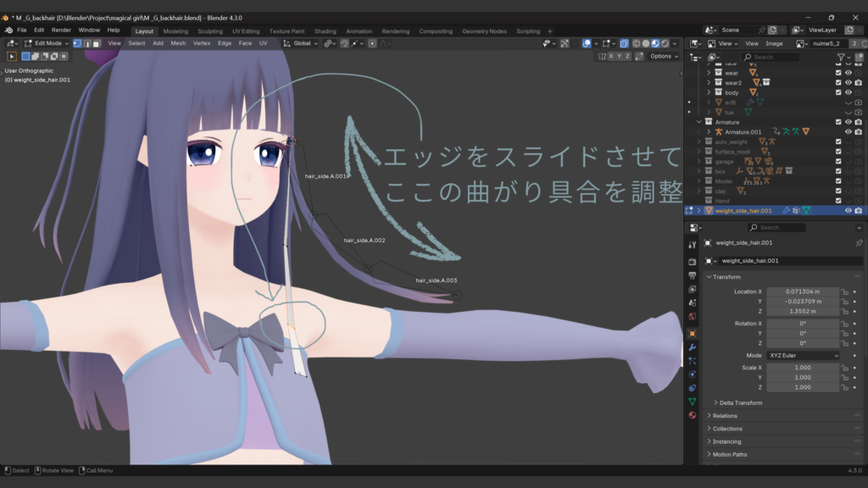Toggle camera visibility for Armature.001
Screen dimensions: 868x488
(859, 131)
